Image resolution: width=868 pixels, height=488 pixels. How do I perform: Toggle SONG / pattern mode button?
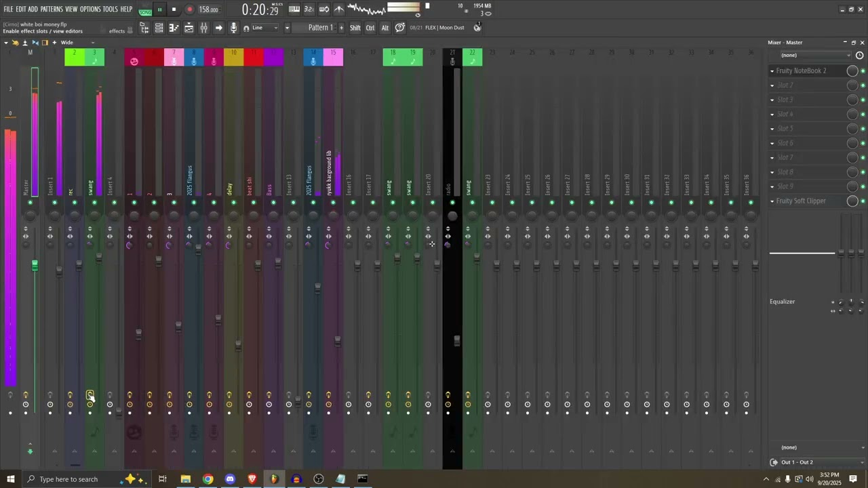145,11
